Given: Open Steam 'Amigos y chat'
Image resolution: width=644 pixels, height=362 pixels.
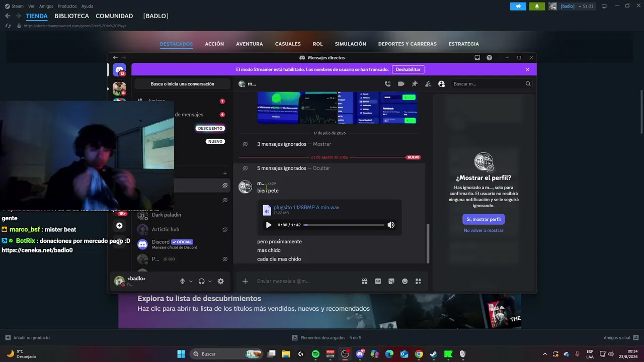Looking at the screenshot, I should point(621,338).
